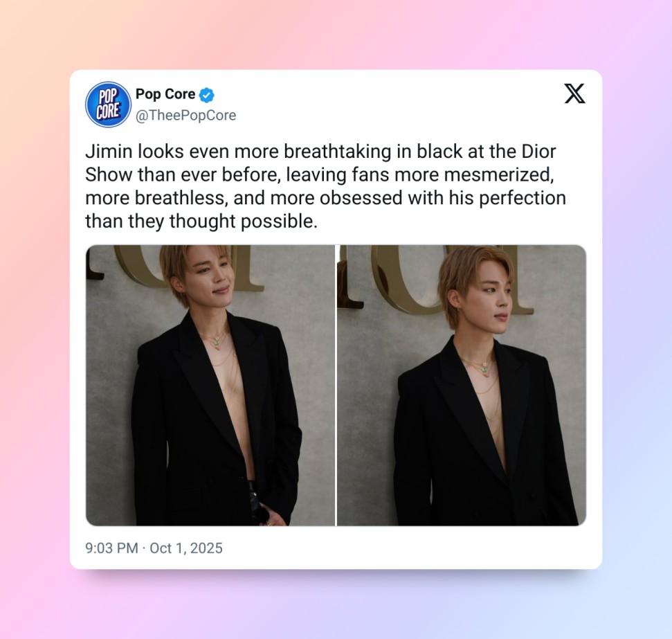Open the Pop Core display name
Screen dimensions: 672x639
pos(165,94)
